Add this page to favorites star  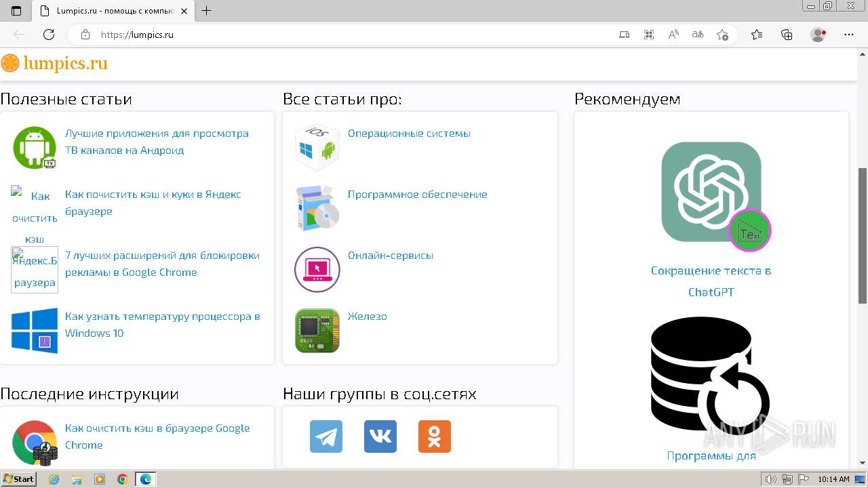pyautogui.click(x=722, y=35)
